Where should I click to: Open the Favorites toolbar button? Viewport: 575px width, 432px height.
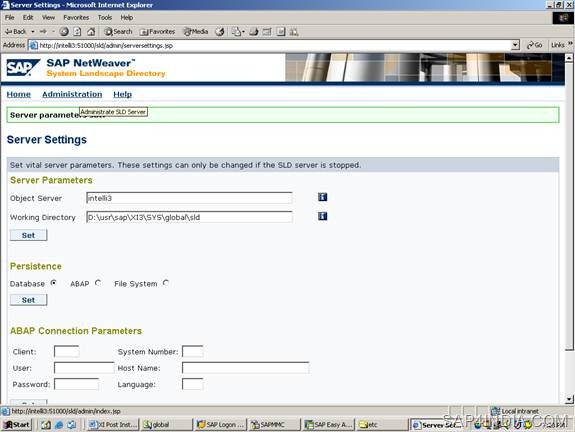point(158,32)
